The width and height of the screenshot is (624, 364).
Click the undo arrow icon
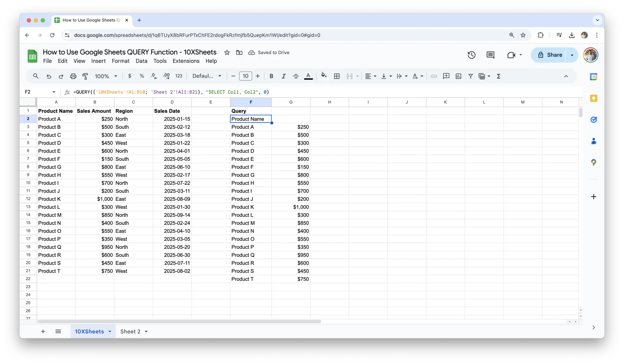click(49, 76)
